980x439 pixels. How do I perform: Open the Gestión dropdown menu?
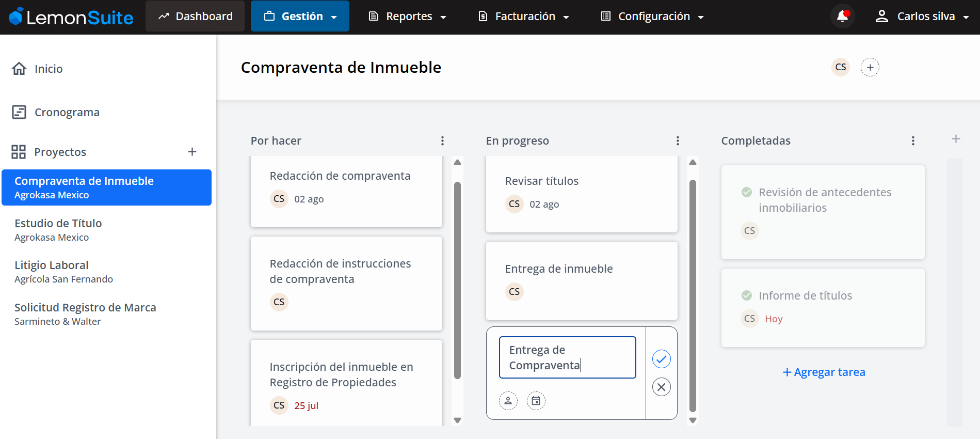coord(300,17)
